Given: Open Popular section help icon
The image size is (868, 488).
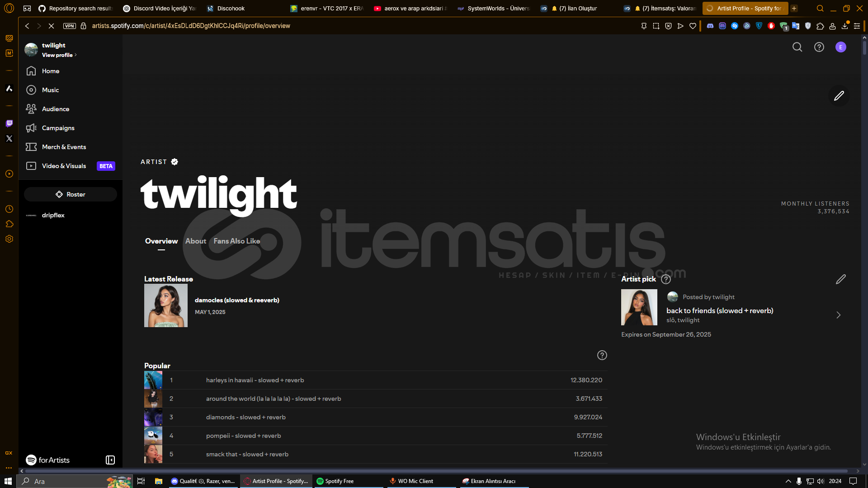Looking at the screenshot, I should click(x=602, y=355).
